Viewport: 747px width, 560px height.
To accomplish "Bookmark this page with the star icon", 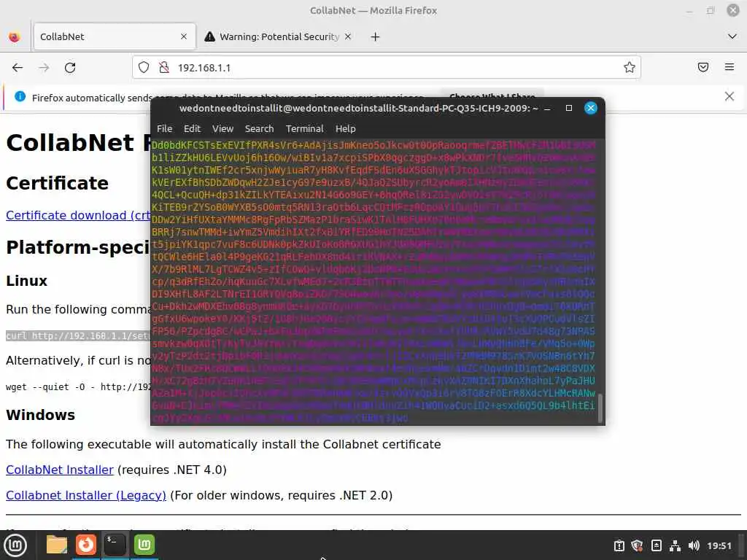I will (x=630, y=68).
